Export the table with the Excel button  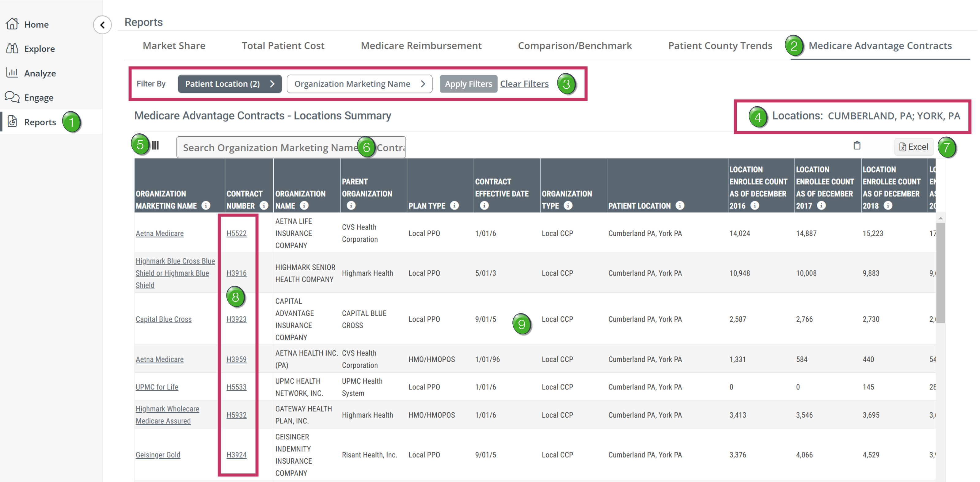tap(914, 147)
